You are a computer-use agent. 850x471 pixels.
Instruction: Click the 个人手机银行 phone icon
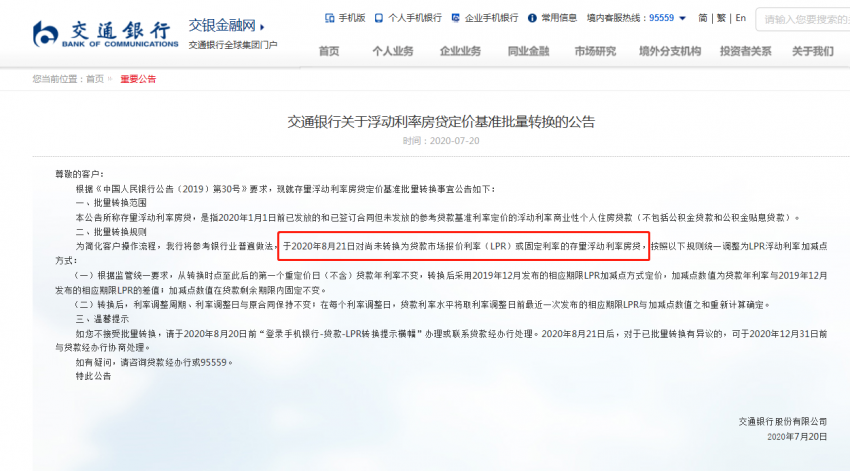[379, 18]
